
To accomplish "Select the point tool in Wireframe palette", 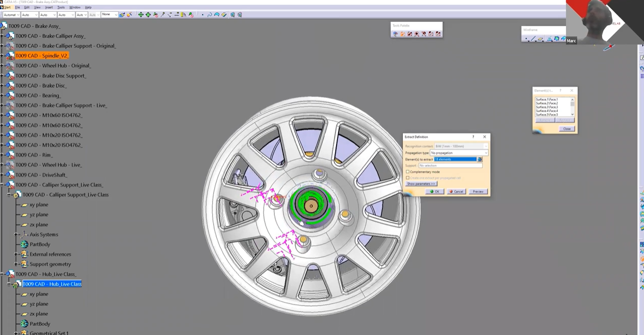I will coord(527,39).
